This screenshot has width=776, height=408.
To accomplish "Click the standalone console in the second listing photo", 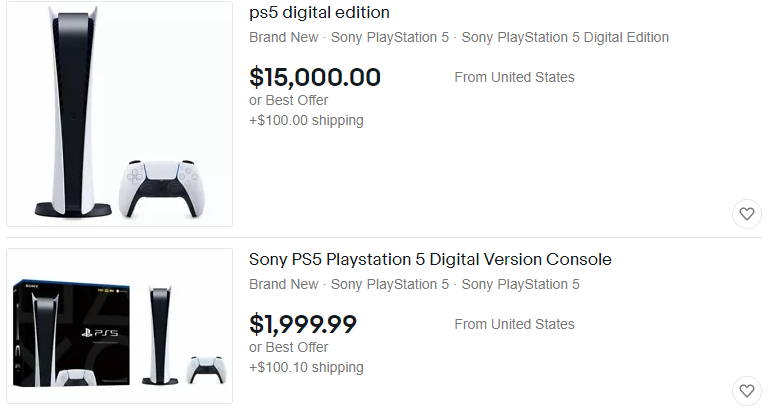I will 160,333.
